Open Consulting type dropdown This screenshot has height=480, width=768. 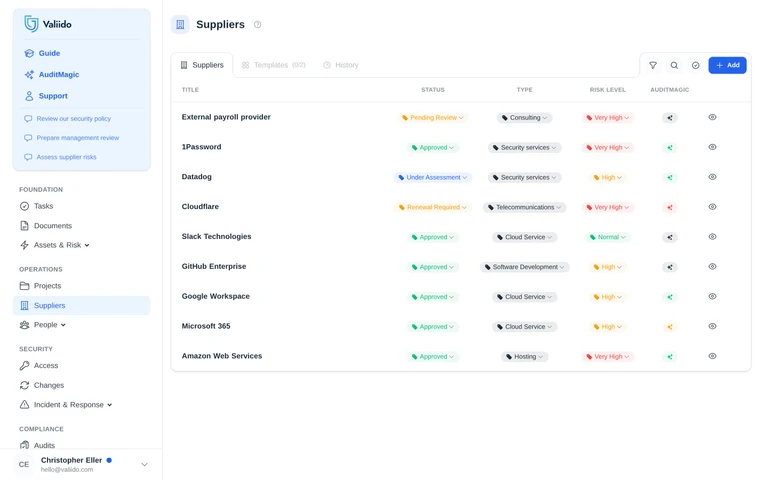point(525,118)
